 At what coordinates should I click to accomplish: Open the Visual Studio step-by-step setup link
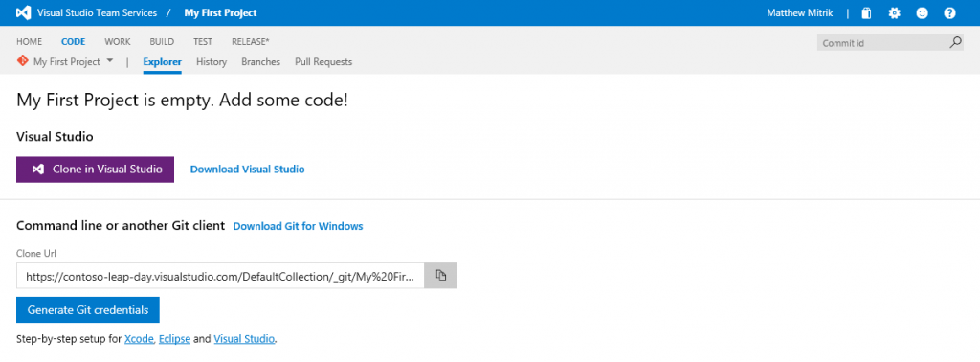pos(244,339)
